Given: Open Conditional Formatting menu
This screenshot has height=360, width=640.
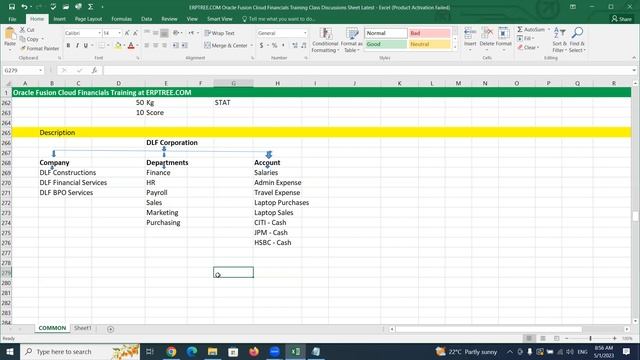Looking at the screenshot, I should tap(325, 40).
